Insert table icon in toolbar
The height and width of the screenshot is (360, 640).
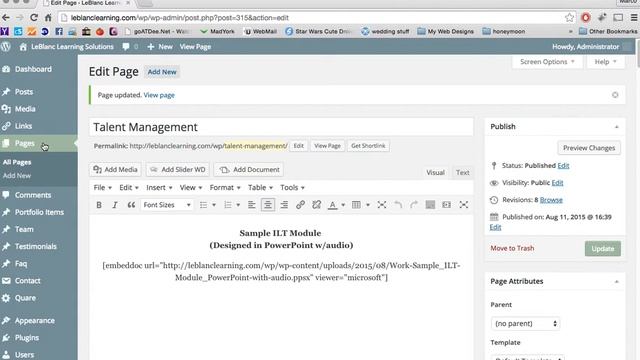point(356,205)
